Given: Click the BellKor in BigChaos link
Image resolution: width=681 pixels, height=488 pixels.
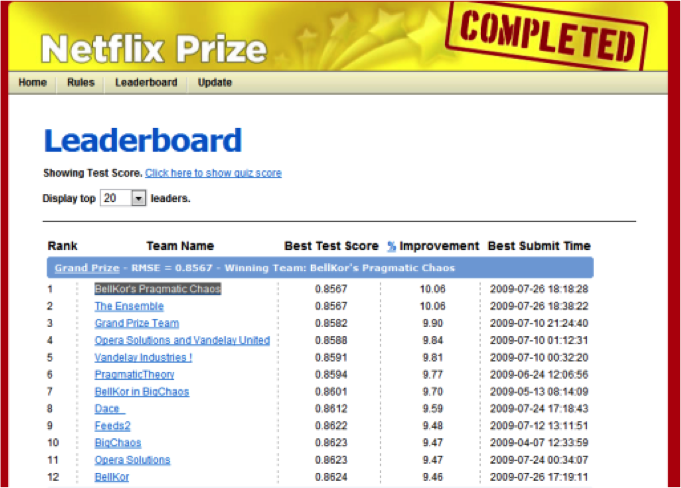Looking at the screenshot, I should 141,391.
